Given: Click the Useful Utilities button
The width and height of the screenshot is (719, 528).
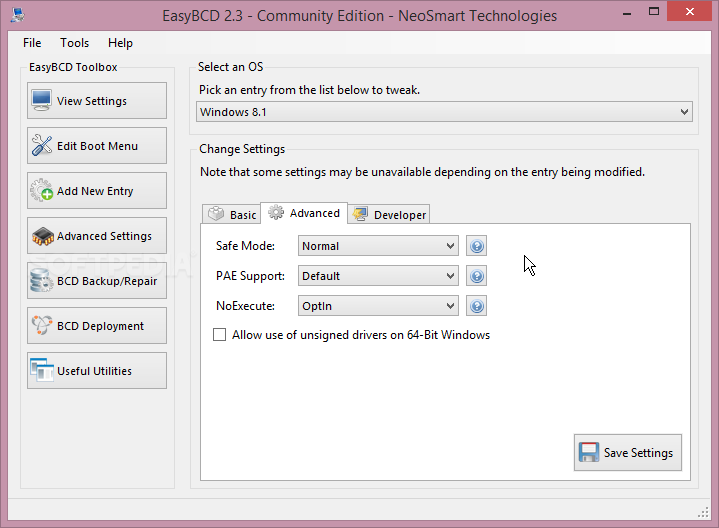Looking at the screenshot, I should pos(97,370).
